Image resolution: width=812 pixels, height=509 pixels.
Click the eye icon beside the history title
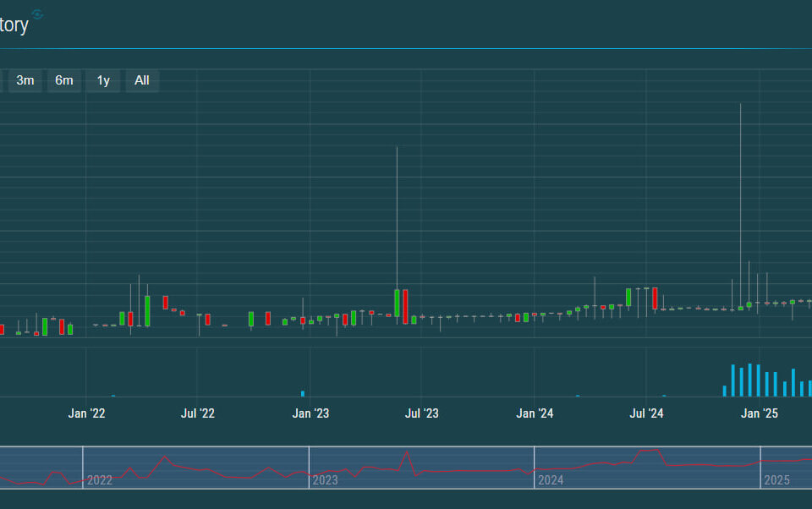coord(36,14)
